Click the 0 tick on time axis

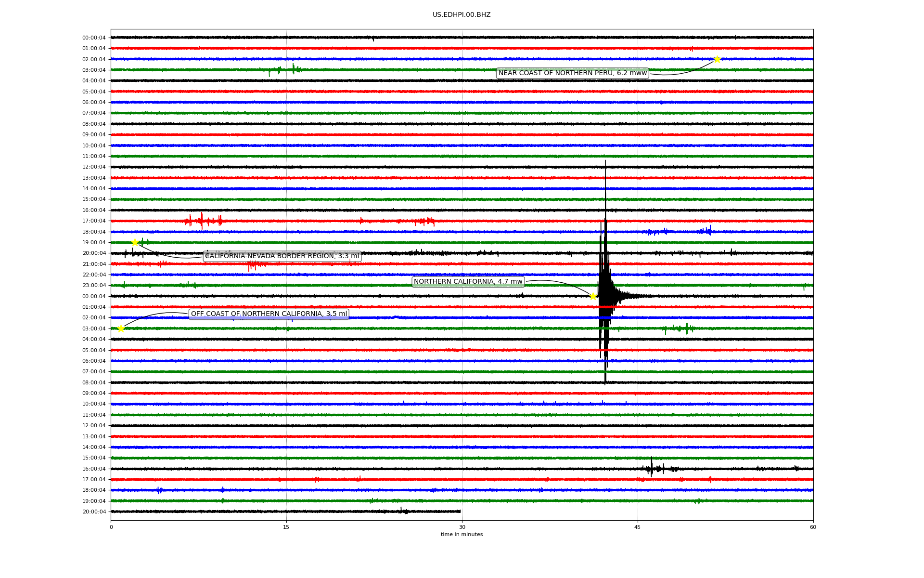click(x=111, y=527)
